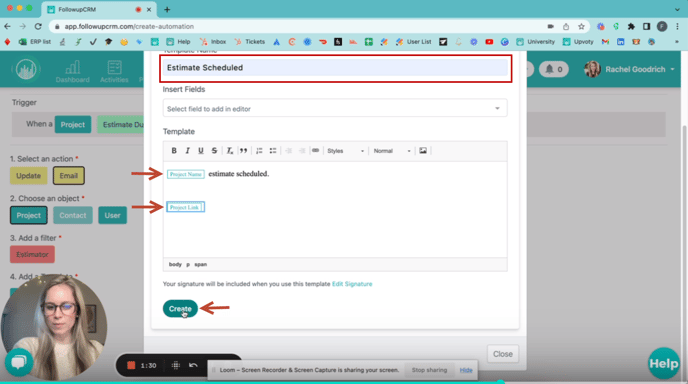This screenshot has width=688, height=384.
Task: Click the browser address bar
Action: tap(298, 26)
